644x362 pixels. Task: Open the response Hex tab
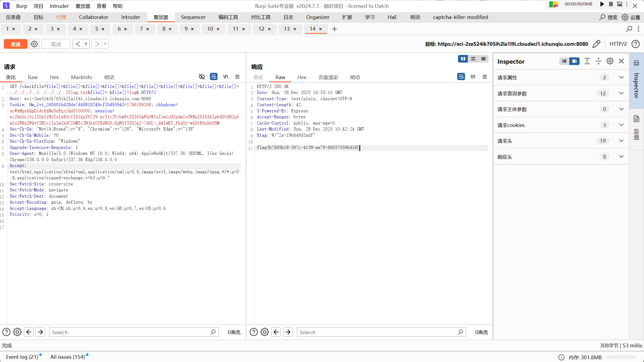(301, 77)
